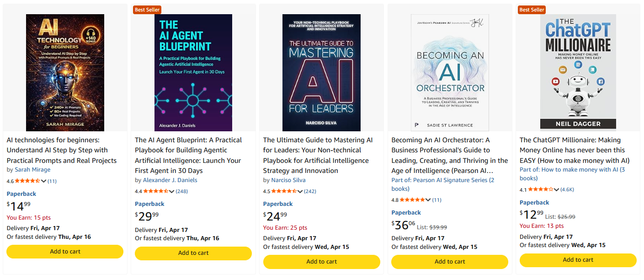Add The ChatGPT Millionaire to cart

[578, 260]
